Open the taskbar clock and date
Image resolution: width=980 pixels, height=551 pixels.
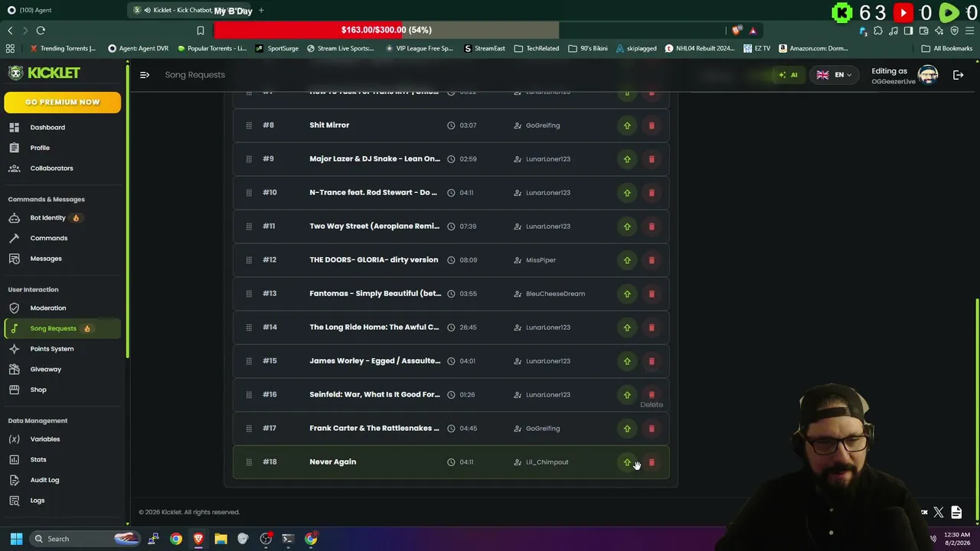(957, 539)
